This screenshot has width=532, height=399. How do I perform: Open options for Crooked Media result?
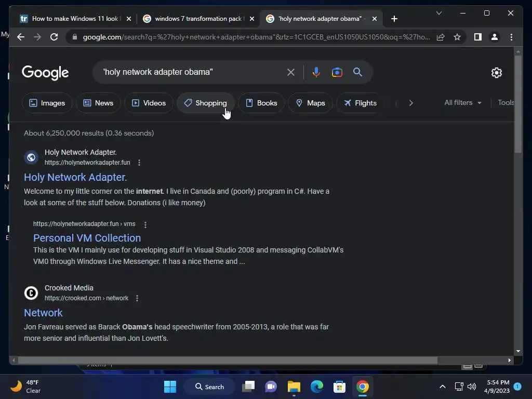(x=137, y=298)
